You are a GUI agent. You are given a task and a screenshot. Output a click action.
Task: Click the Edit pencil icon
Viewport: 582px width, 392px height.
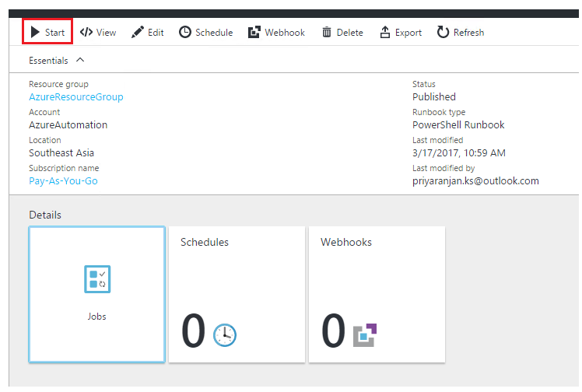(138, 32)
